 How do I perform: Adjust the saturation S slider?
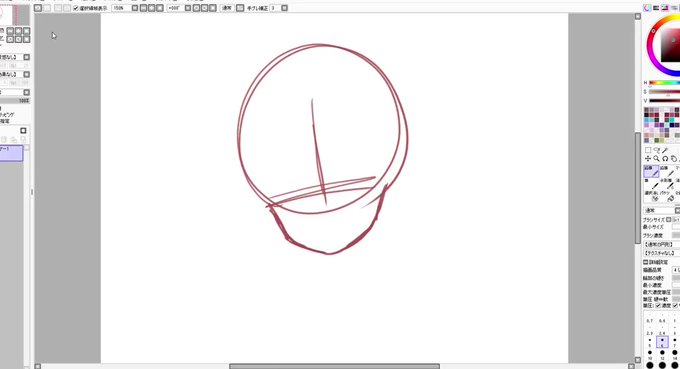[x=664, y=91]
